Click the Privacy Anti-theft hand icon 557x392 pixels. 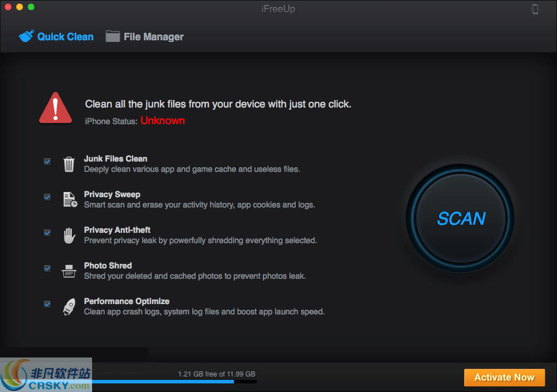69,235
